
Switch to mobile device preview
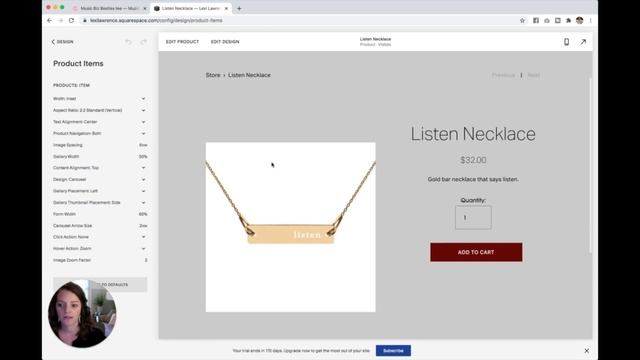pos(566,42)
